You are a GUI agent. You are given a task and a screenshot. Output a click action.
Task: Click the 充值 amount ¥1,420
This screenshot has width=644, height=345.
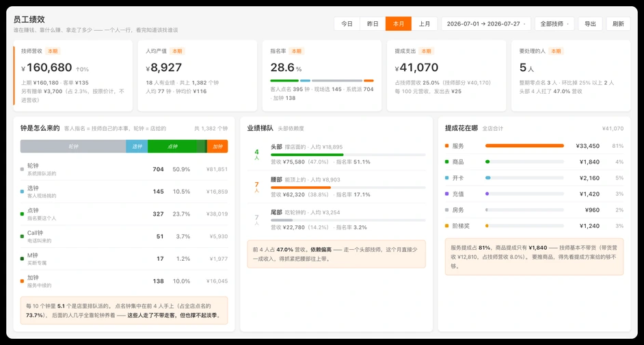pyautogui.click(x=589, y=194)
